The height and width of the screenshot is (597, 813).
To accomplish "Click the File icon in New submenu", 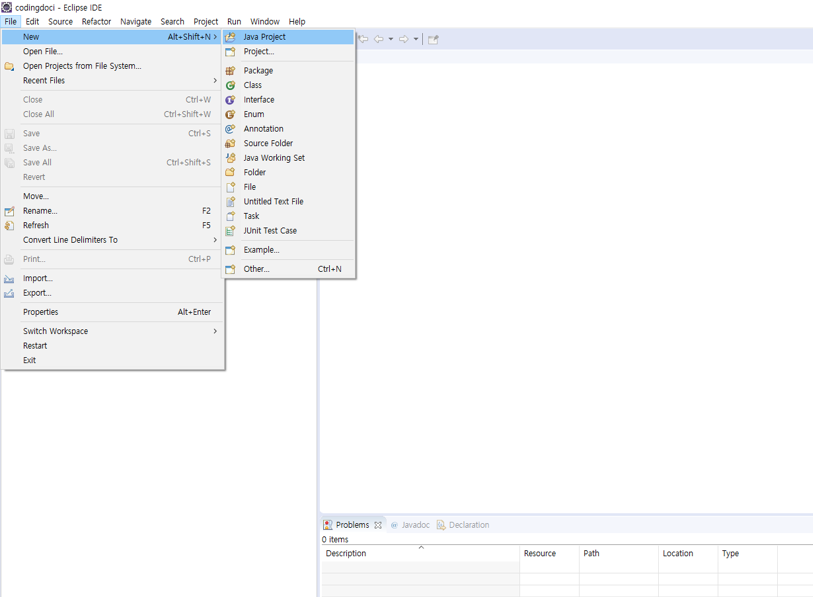I will click(230, 187).
